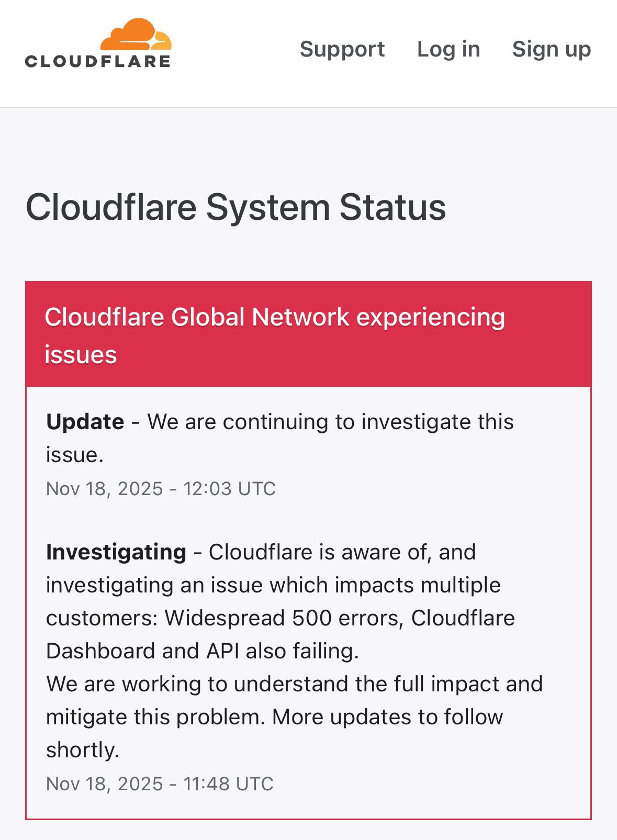Click the CLOUDFLARE wordmark text

[x=98, y=62]
